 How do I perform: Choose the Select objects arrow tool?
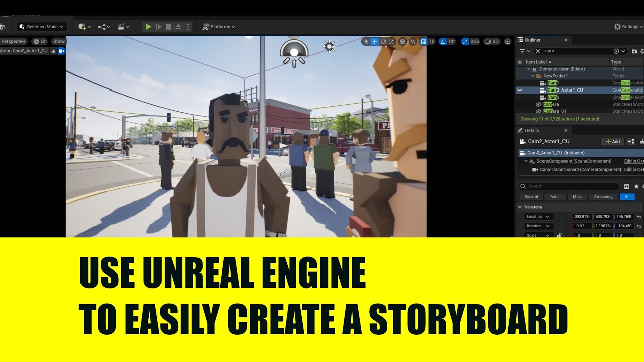point(366,41)
